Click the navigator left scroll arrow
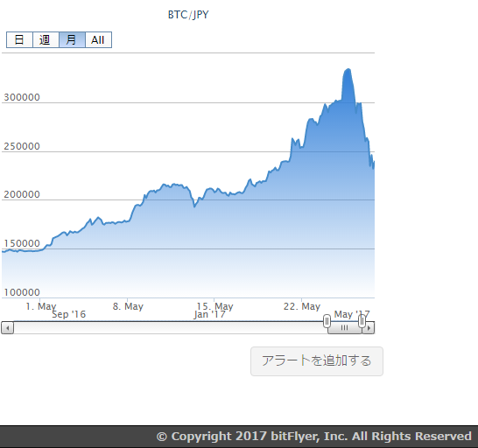This screenshot has height=448, width=478. (x=8, y=328)
